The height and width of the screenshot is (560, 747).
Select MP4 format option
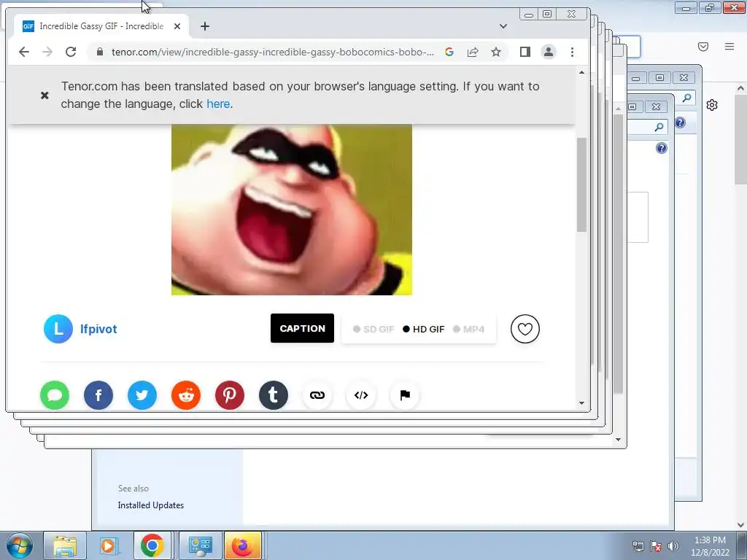point(469,329)
